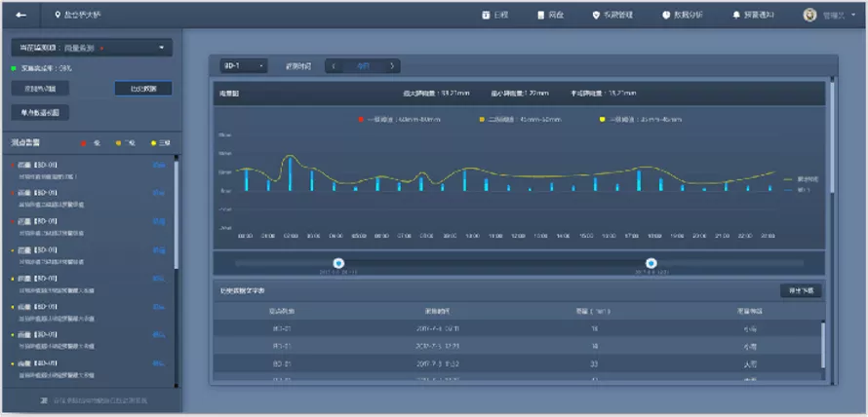Click the export download button
This screenshot has width=868, height=417.
pos(801,290)
